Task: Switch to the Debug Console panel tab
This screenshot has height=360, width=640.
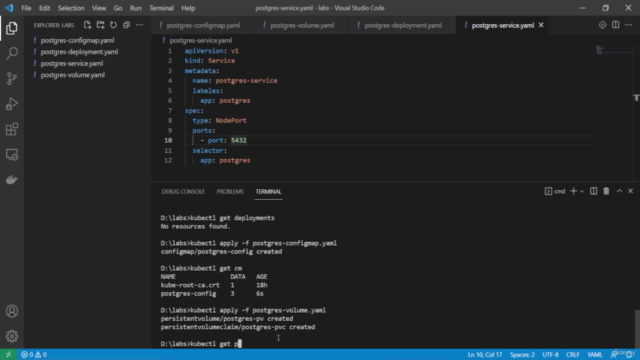Action: (183, 191)
